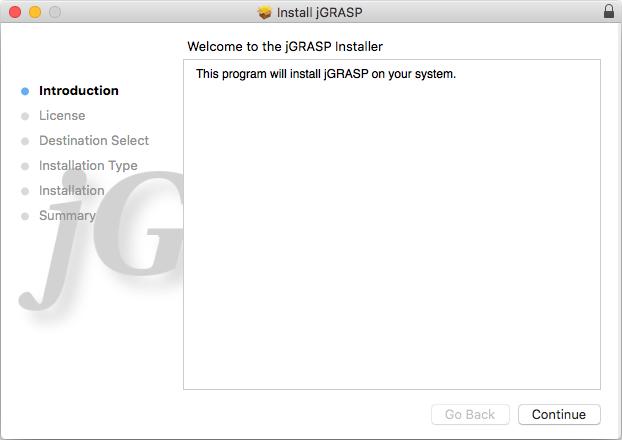Click the Welcome to the jGRASP Installer heading
Viewport: 622px width, 440px height.
[285, 46]
